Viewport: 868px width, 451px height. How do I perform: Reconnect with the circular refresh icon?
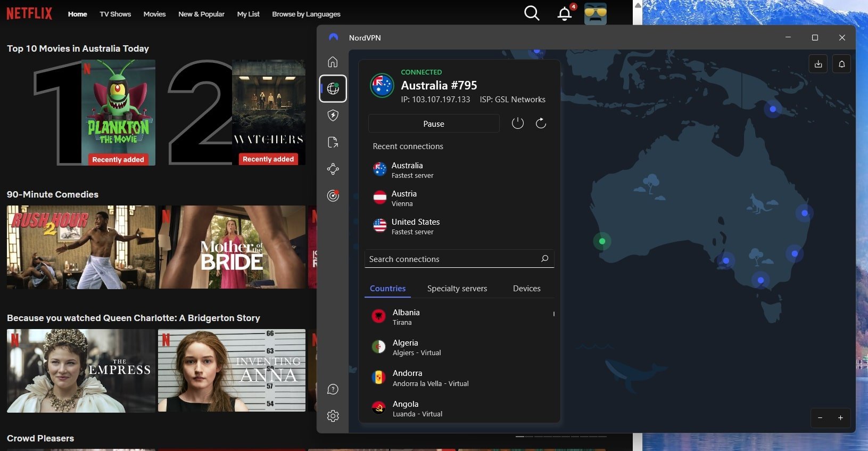point(541,124)
